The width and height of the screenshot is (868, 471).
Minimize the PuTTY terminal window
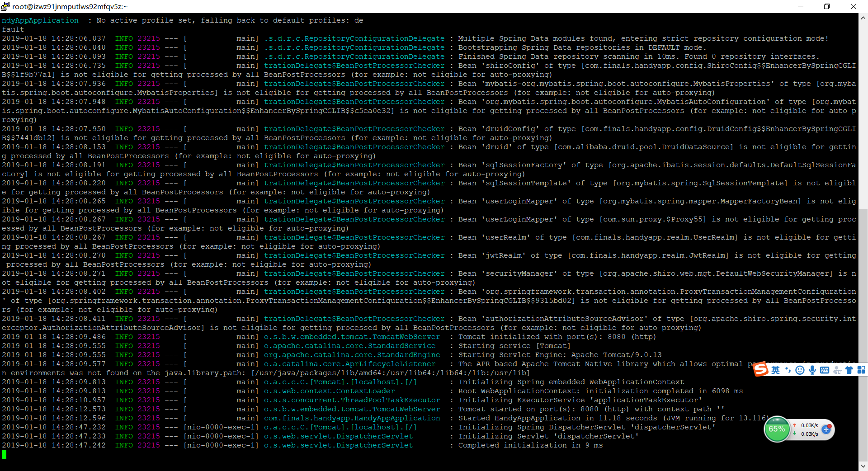tap(801, 6)
